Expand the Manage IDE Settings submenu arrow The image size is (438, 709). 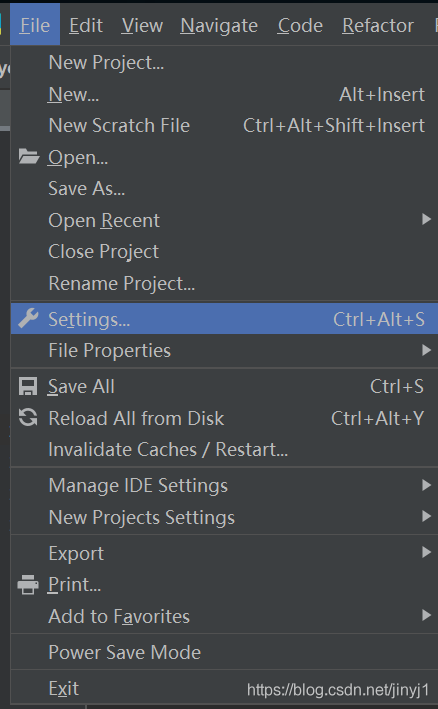[426, 485]
